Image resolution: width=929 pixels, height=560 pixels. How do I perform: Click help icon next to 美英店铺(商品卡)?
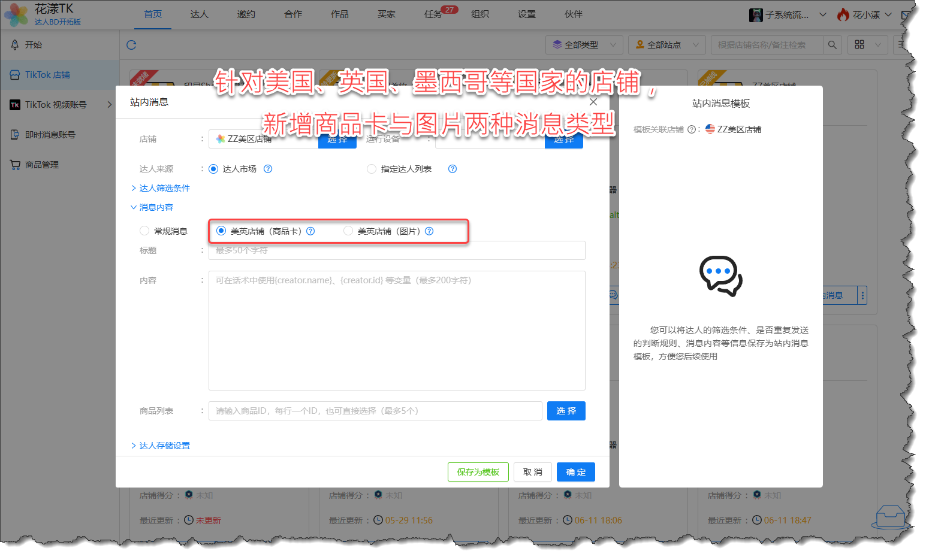[x=310, y=231]
